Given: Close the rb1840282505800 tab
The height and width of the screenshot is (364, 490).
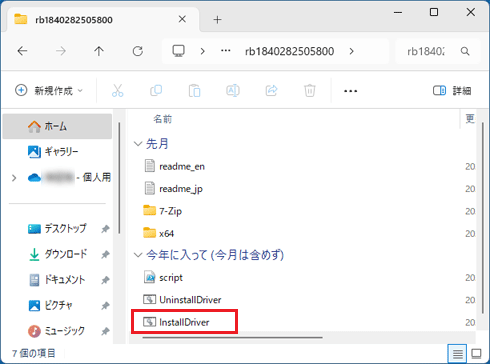Looking at the screenshot, I should click(182, 19).
